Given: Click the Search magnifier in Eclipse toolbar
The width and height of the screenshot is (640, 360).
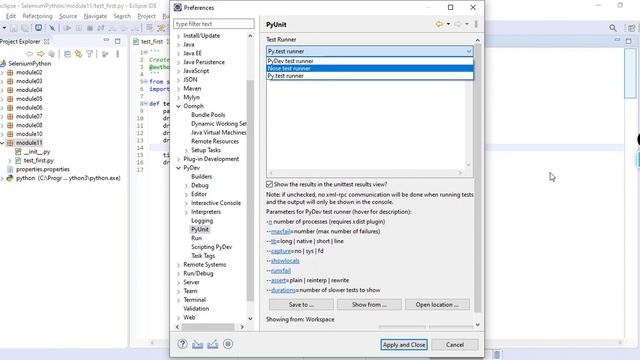Looking at the screenshot, I should pyautogui.click(x=613, y=28).
